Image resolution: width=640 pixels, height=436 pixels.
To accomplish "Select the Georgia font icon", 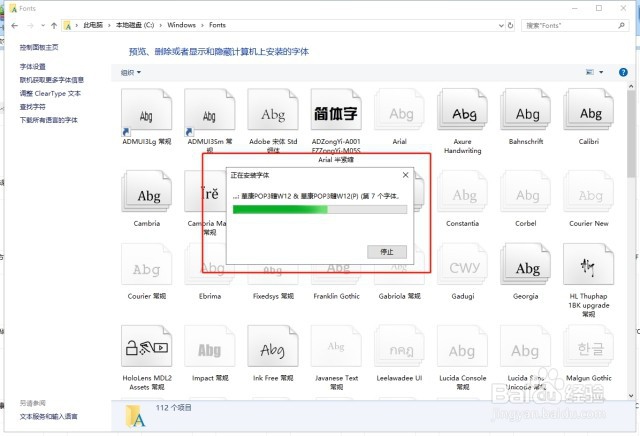I will (x=526, y=265).
